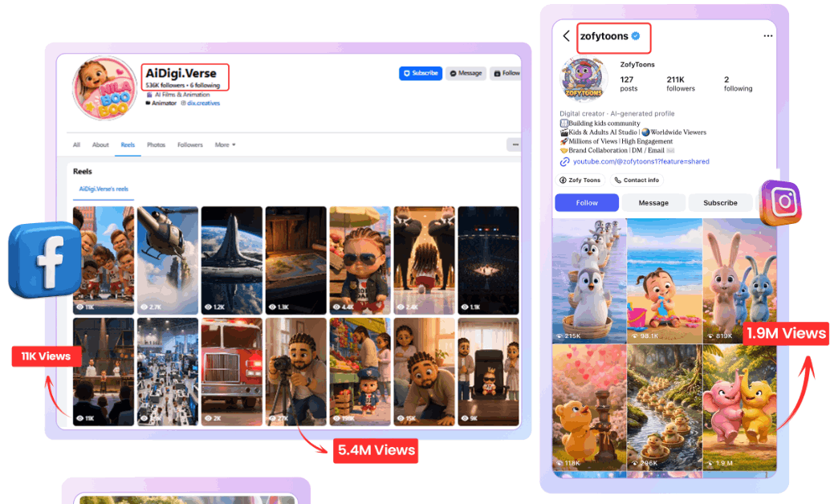Click the Instagram logo icon
Viewport: 830px width, 504px height.
(780, 202)
